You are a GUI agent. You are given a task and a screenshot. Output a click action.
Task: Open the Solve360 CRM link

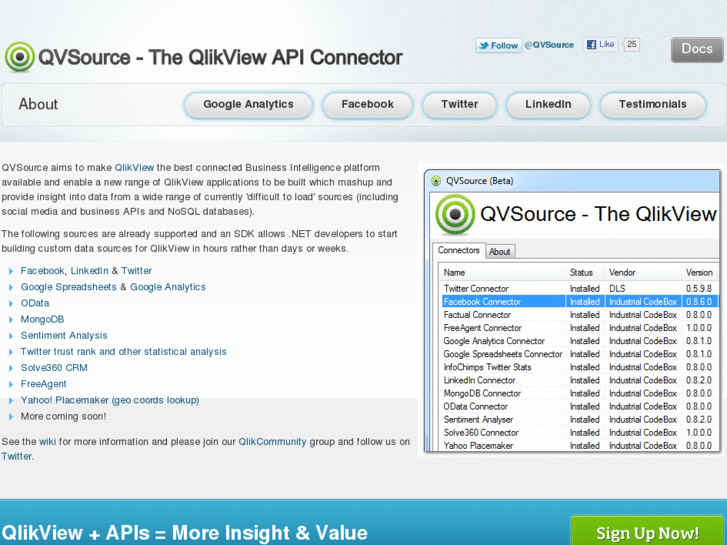click(54, 368)
